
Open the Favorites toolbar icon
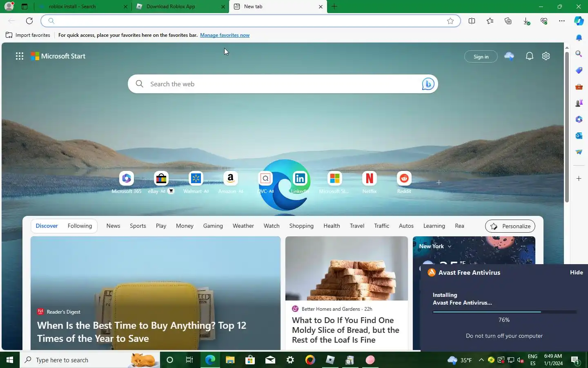tap(490, 21)
